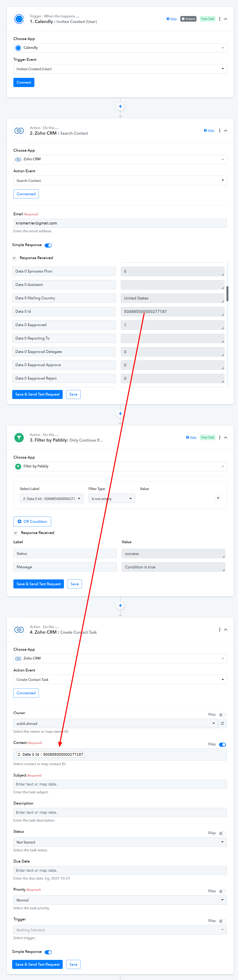Viewport: 238px width, 980px height.
Task: Click the Status value success field
Action: pyautogui.click(x=174, y=554)
